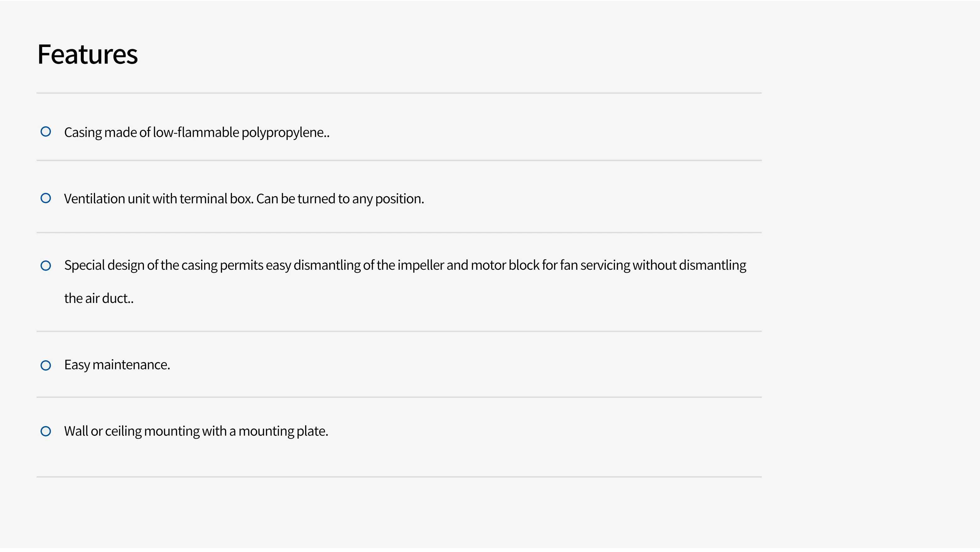
Task: Click the line starting 'Special design of the casing'
Action: pos(405,265)
